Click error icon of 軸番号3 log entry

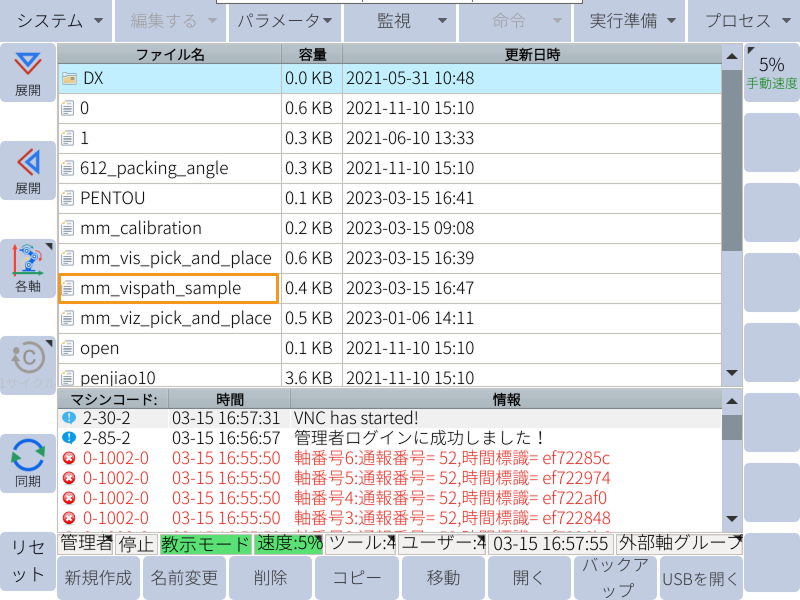69,518
